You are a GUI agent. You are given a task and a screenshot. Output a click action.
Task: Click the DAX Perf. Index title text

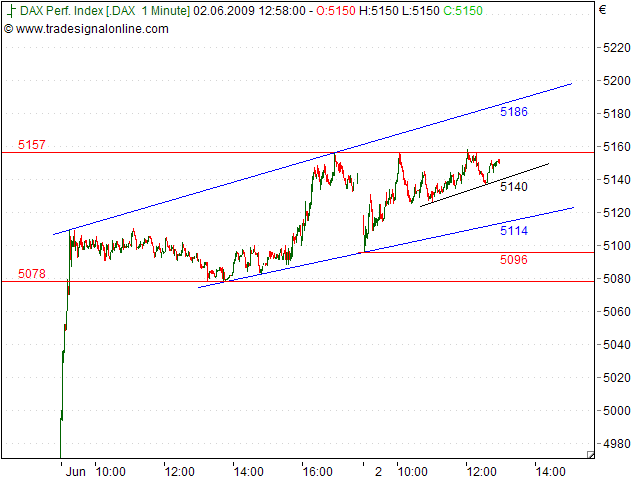tap(60, 10)
